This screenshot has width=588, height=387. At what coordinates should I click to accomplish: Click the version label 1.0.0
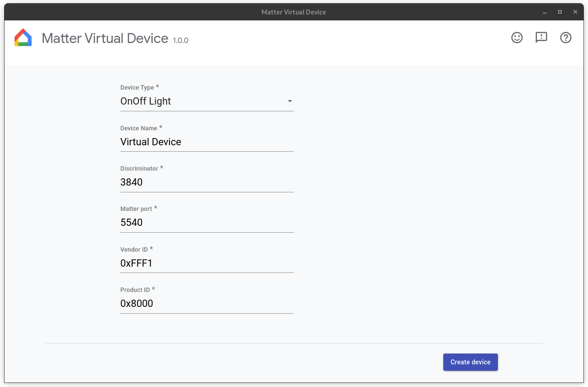pyautogui.click(x=180, y=40)
